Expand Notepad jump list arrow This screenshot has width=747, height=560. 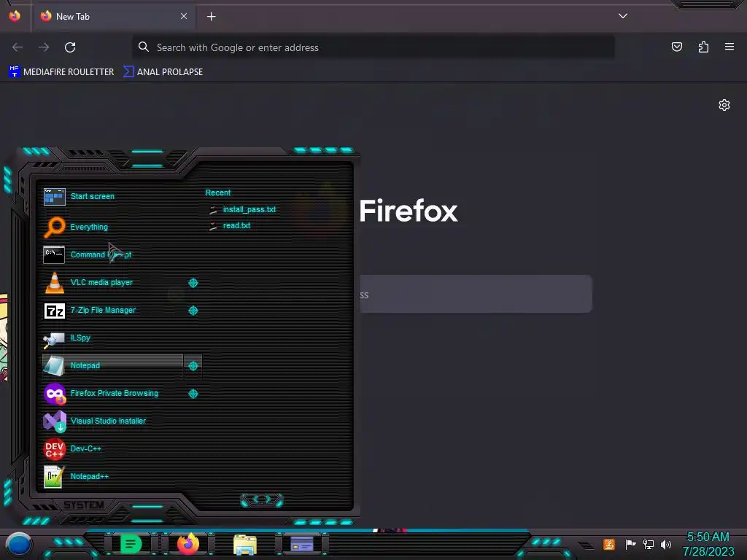coord(193,366)
